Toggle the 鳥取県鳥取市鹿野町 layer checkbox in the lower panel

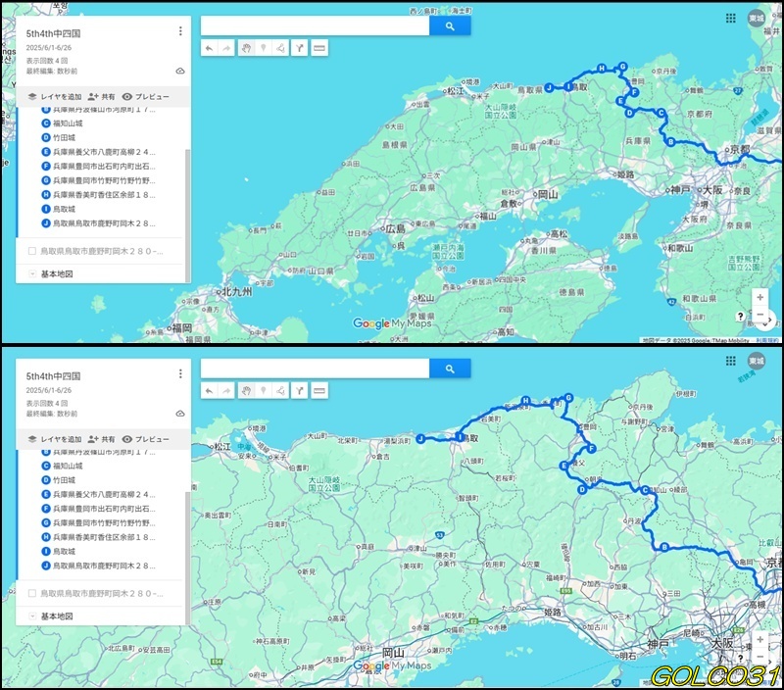pos(32,594)
